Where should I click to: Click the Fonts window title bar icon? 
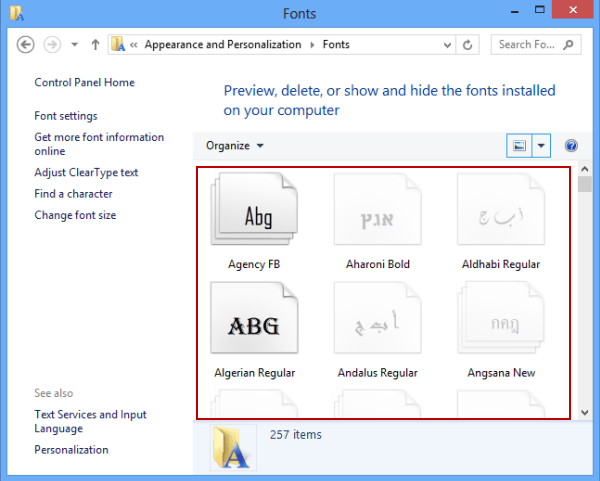[17, 13]
